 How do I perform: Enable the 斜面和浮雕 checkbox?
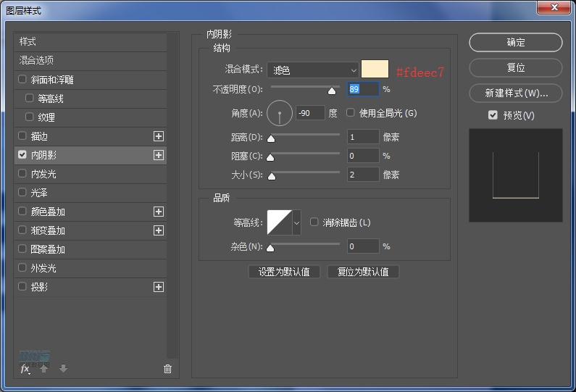coord(22,80)
